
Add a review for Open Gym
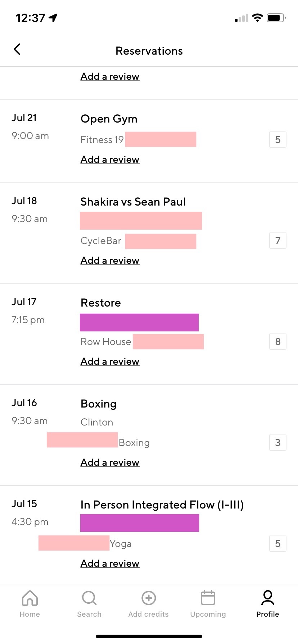[x=110, y=160]
